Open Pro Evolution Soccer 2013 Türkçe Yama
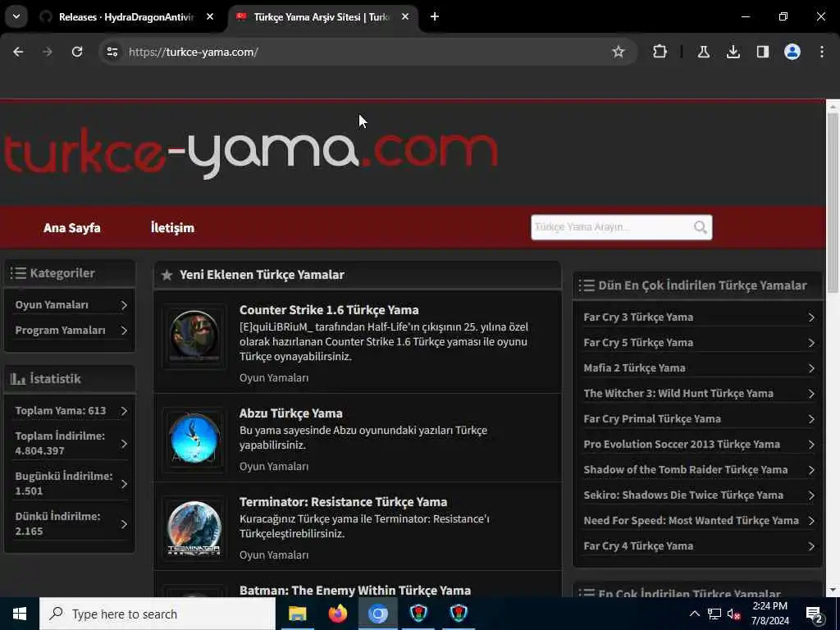This screenshot has width=840, height=630. [x=698, y=444]
